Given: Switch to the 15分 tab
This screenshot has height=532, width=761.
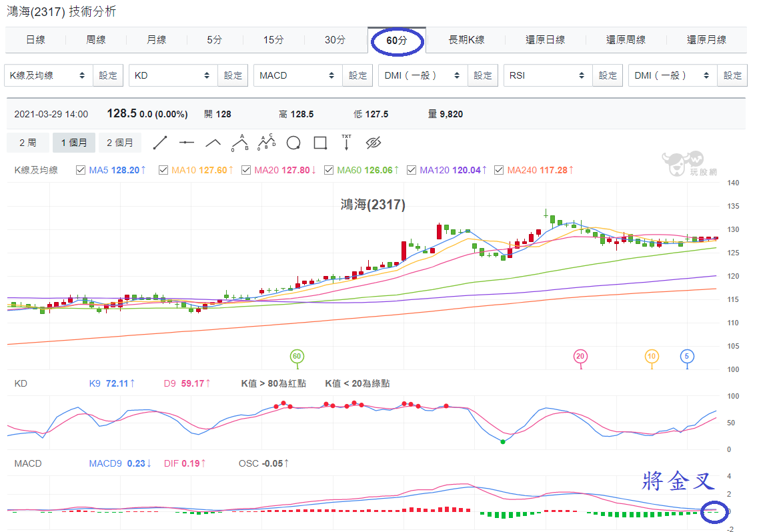Looking at the screenshot, I should click(273, 40).
